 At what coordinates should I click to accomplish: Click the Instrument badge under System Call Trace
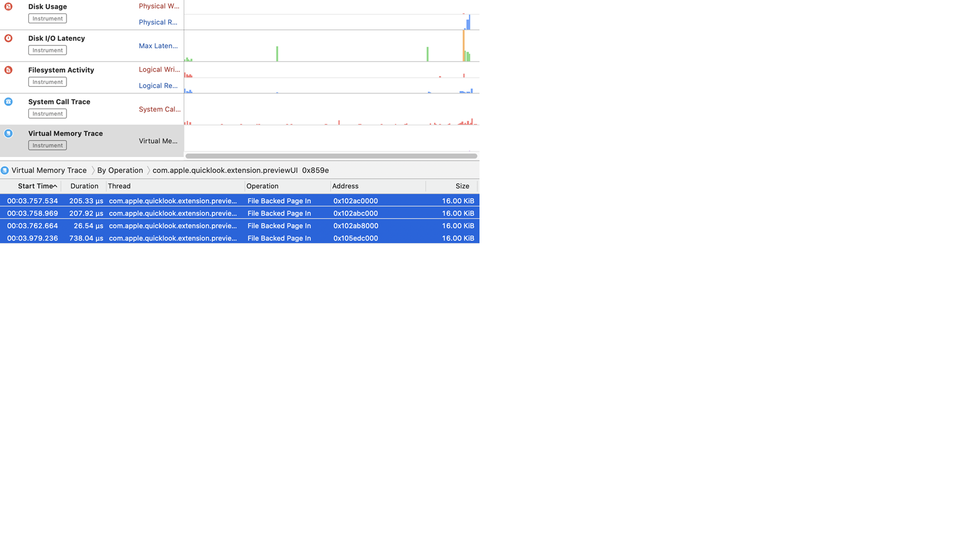47,114
